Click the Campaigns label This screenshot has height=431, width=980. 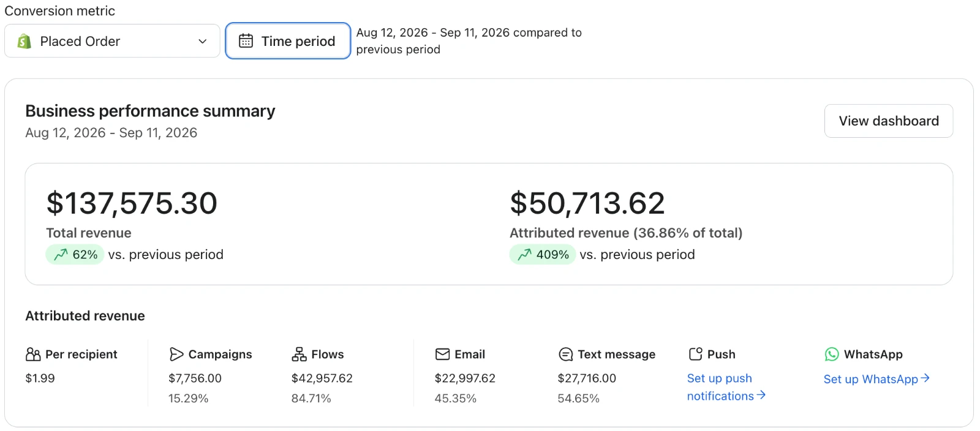point(220,354)
